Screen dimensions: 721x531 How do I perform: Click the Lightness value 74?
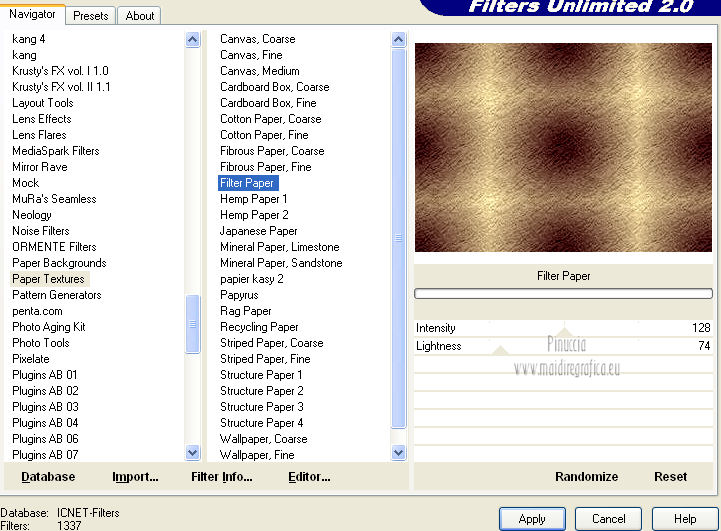pos(704,346)
